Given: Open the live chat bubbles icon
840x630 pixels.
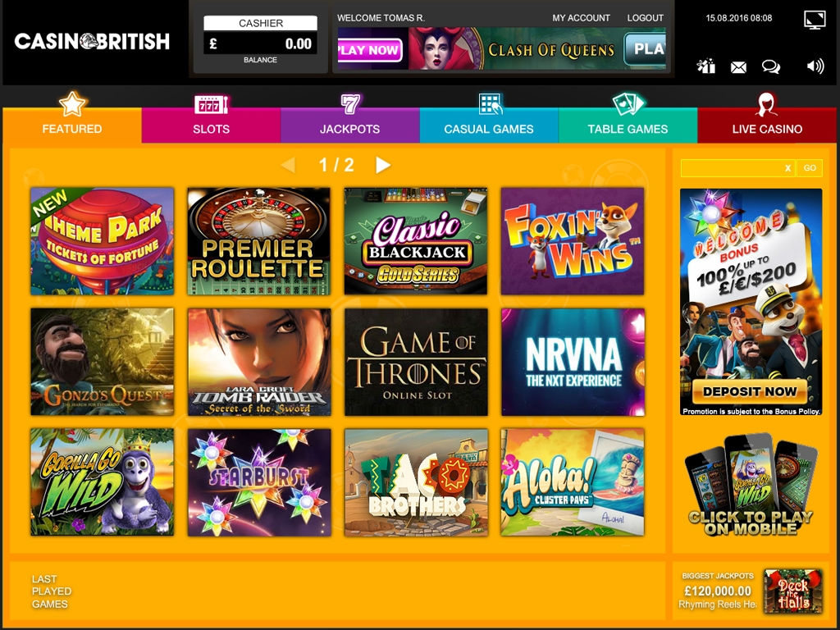Looking at the screenshot, I should point(771,66).
